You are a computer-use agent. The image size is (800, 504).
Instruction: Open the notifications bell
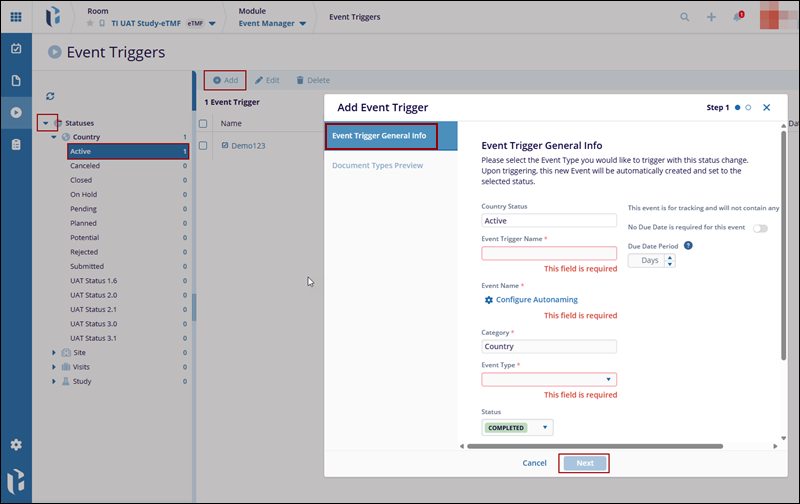coord(738,17)
